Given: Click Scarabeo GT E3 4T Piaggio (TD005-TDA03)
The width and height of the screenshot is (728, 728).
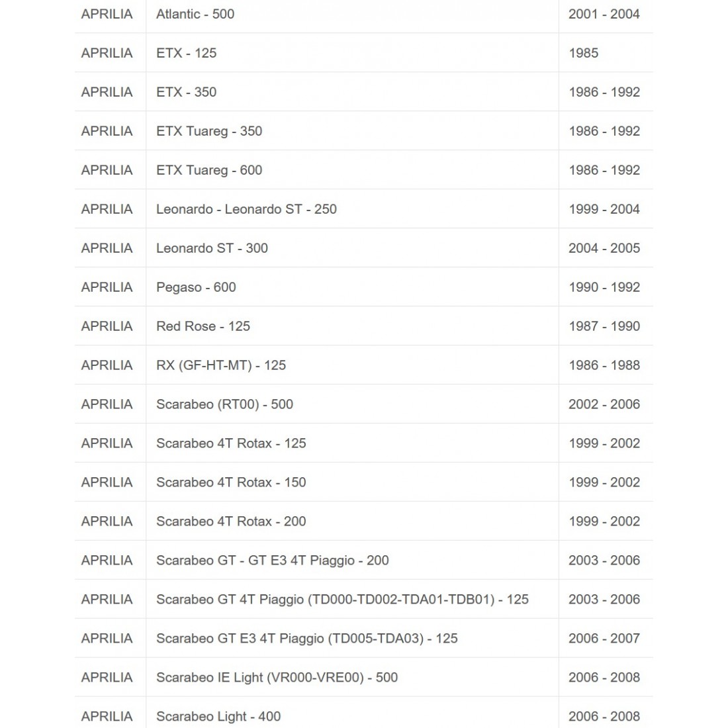Looking at the screenshot, I should 307,639.
